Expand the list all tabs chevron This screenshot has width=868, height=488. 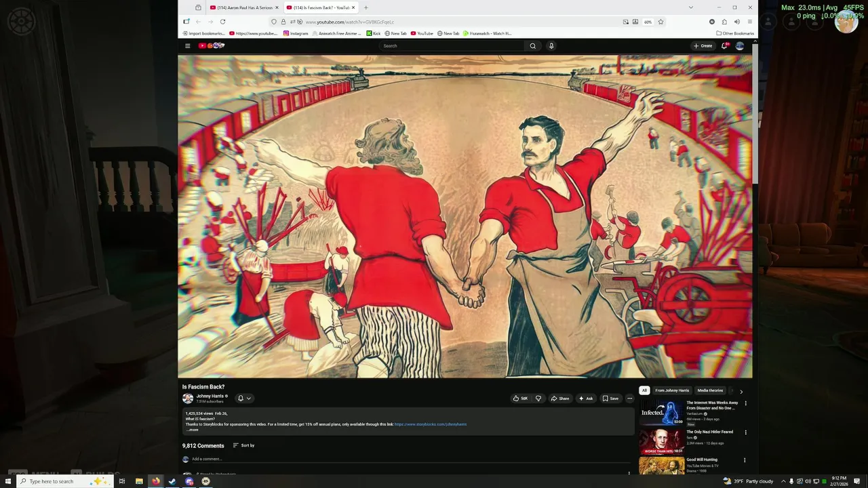pos(690,7)
